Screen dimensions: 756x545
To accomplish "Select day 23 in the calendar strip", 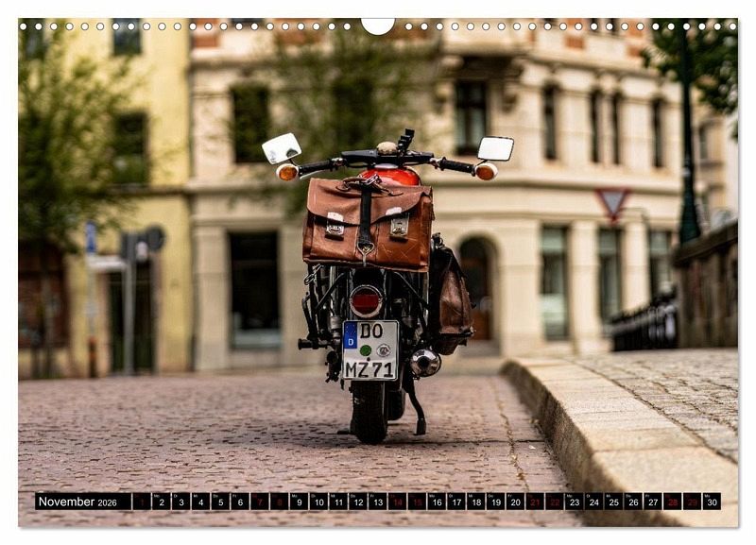I will click(x=575, y=502).
